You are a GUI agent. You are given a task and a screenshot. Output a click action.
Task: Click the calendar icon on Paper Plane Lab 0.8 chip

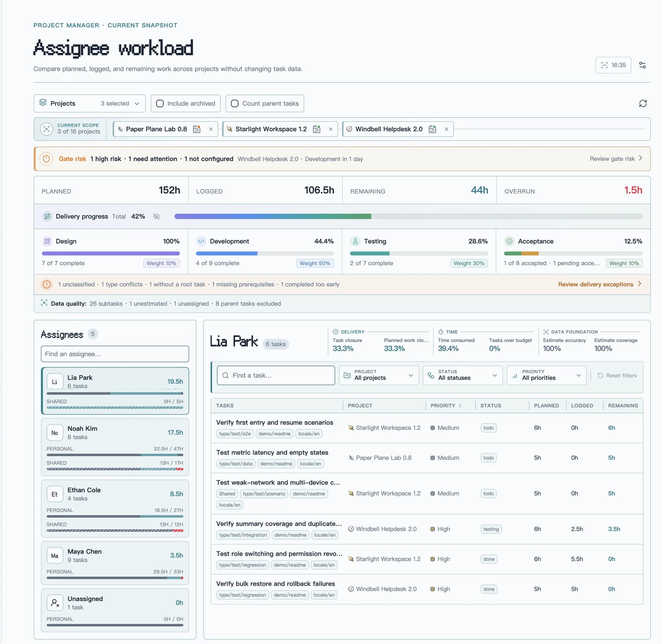(197, 129)
